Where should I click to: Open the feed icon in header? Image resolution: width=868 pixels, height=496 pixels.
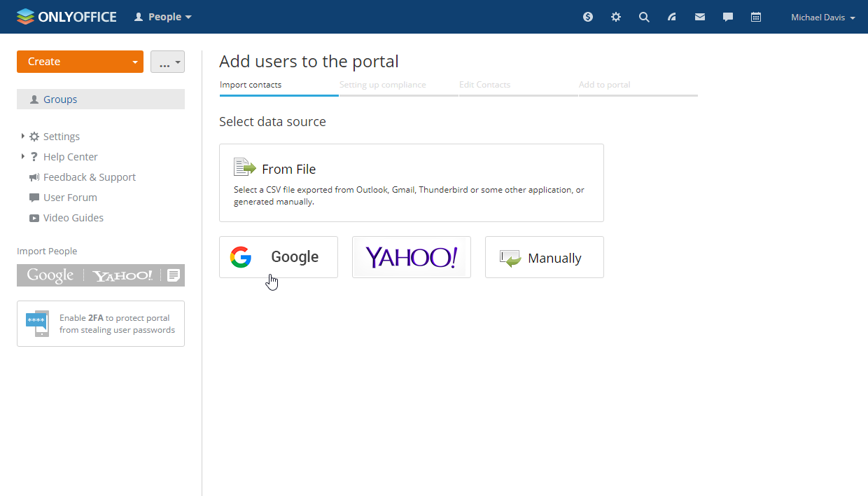pyautogui.click(x=672, y=17)
